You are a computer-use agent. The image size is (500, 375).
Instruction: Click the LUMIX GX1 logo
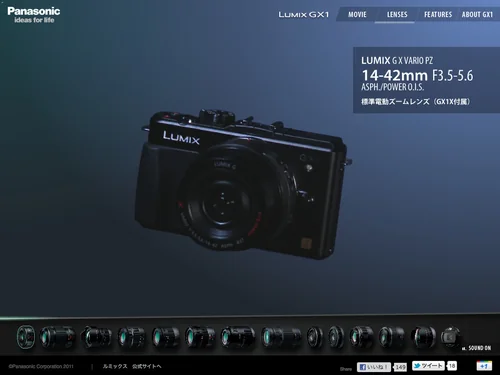click(x=304, y=15)
